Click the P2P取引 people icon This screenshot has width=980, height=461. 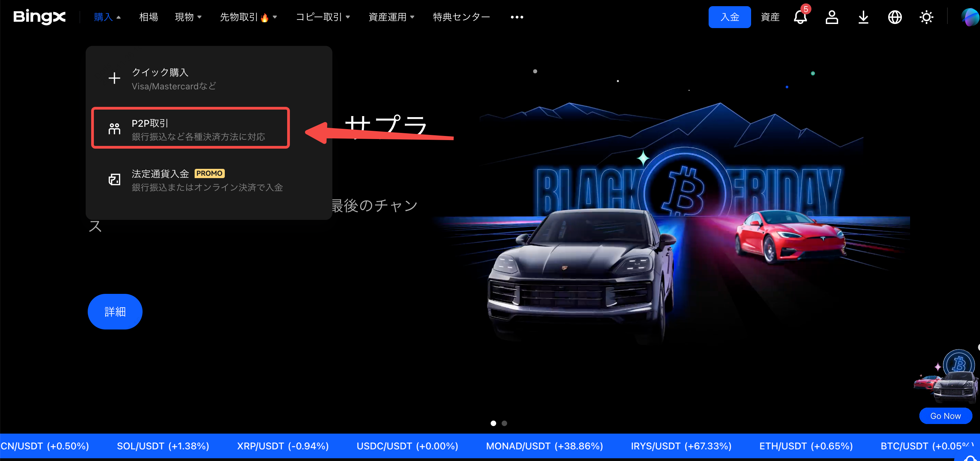[114, 128]
